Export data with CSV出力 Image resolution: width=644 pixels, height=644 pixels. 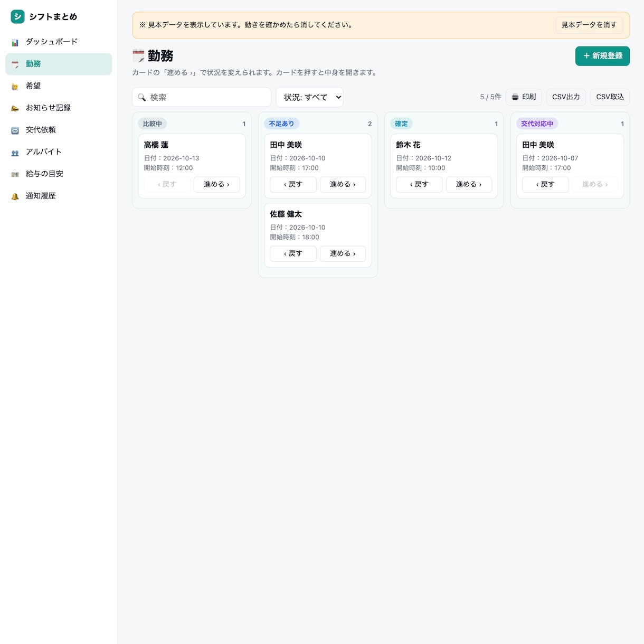coord(566,97)
